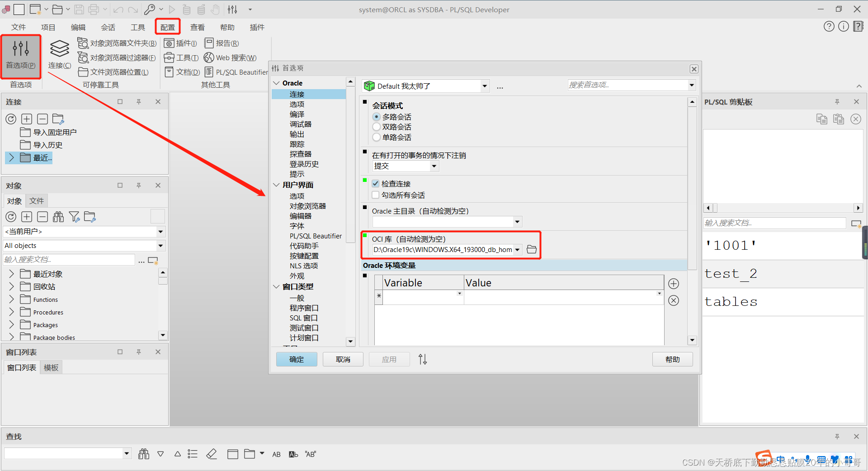868x471 pixels.
Task: Select 双路会话 session mode
Action: click(x=376, y=127)
